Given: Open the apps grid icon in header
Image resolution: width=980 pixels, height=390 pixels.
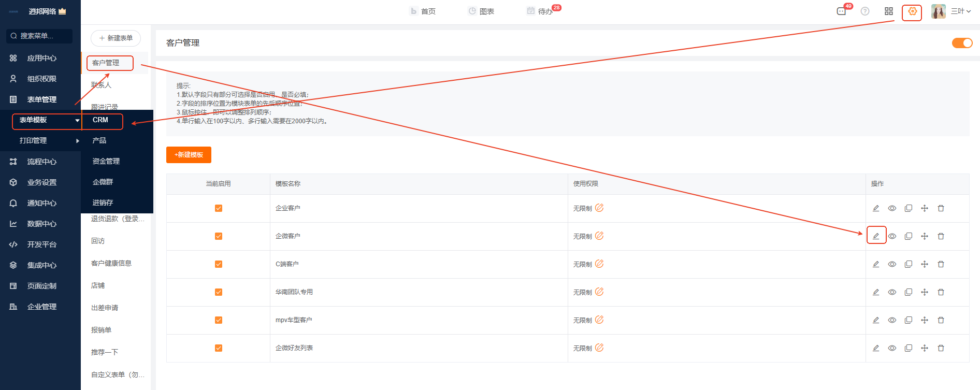Looking at the screenshot, I should click(x=889, y=11).
